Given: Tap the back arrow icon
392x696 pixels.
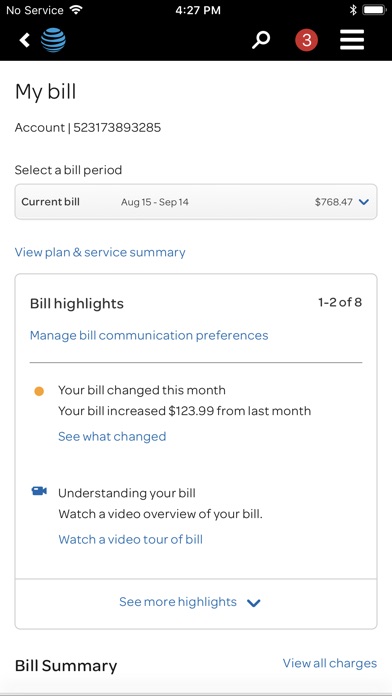Looking at the screenshot, I should (x=24, y=40).
